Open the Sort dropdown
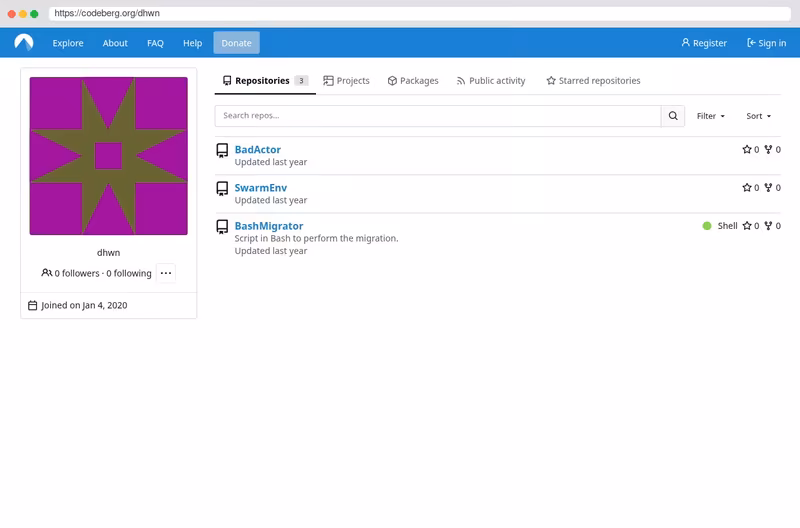The height and width of the screenshot is (528, 800). (759, 116)
